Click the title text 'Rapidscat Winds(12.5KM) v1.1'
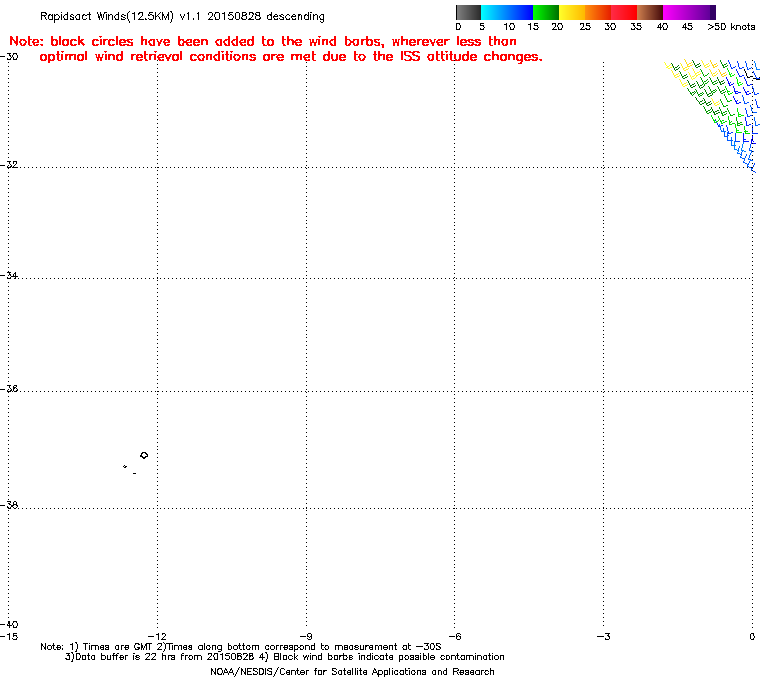Screen dimensions: 760x688 (x=120, y=16)
